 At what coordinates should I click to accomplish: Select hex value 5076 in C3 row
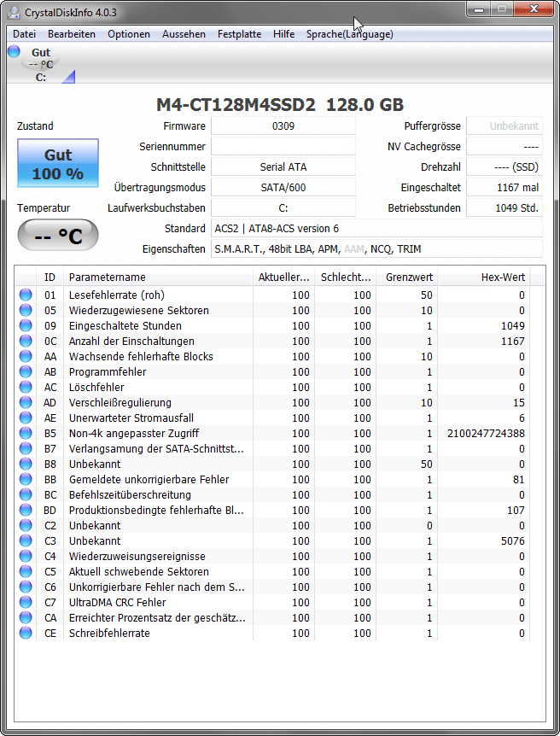coord(512,540)
